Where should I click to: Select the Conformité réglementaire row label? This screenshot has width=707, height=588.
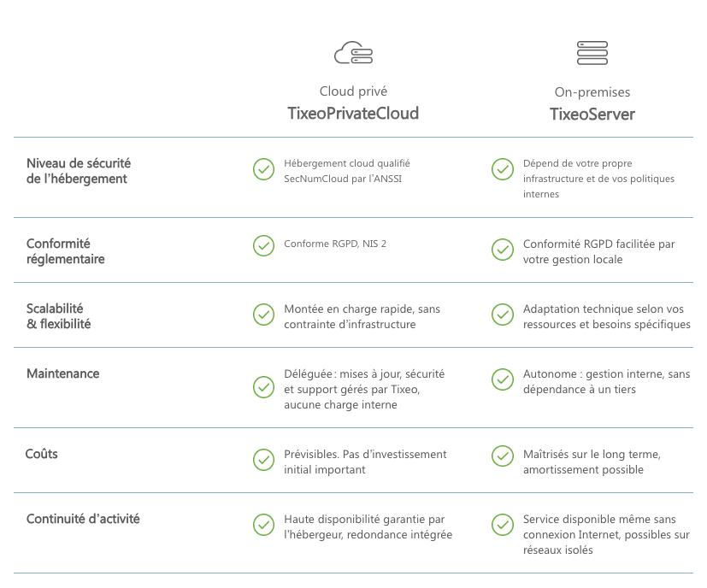66,251
